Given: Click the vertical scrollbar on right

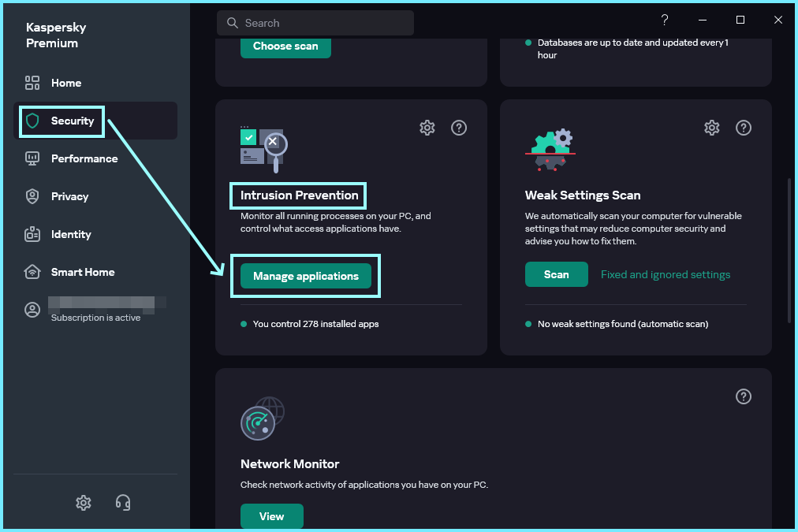Looking at the screenshot, I should (x=789, y=251).
